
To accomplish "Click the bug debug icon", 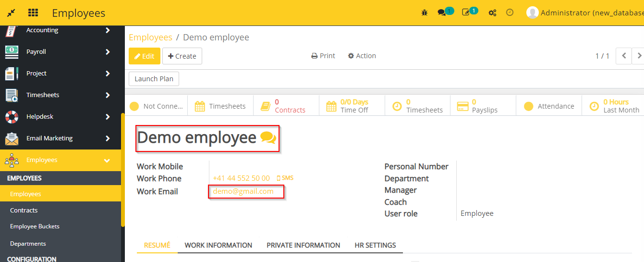I will 425,13.
